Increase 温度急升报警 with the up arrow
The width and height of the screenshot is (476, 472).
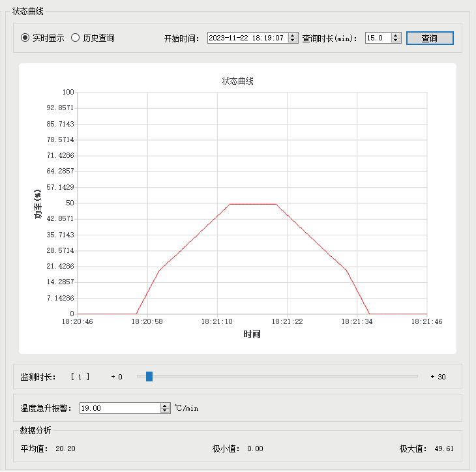point(164,406)
